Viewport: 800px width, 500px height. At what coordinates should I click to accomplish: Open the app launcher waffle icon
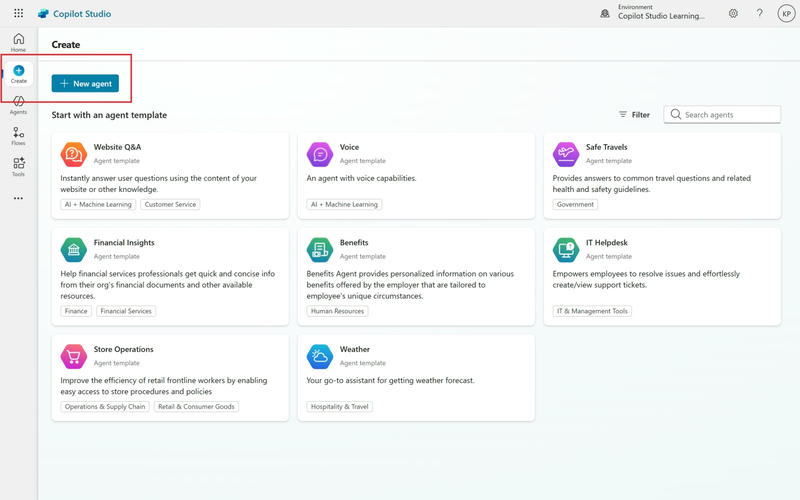[x=18, y=14]
